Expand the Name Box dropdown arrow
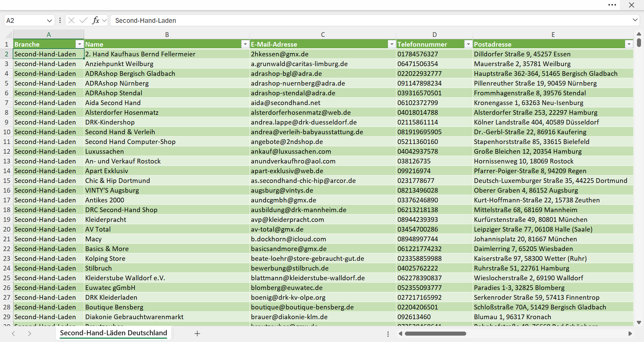The height and width of the screenshot is (342, 644). point(49,20)
